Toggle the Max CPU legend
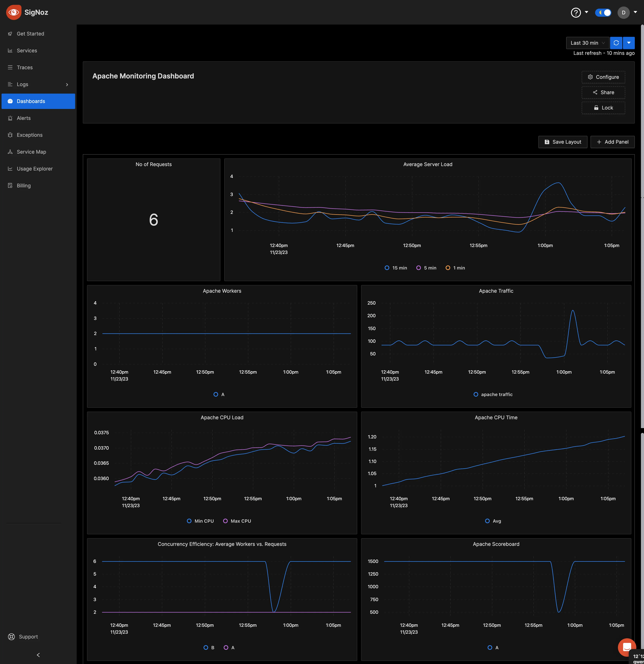The width and height of the screenshot is (644, 664). (x=237, y=521)
